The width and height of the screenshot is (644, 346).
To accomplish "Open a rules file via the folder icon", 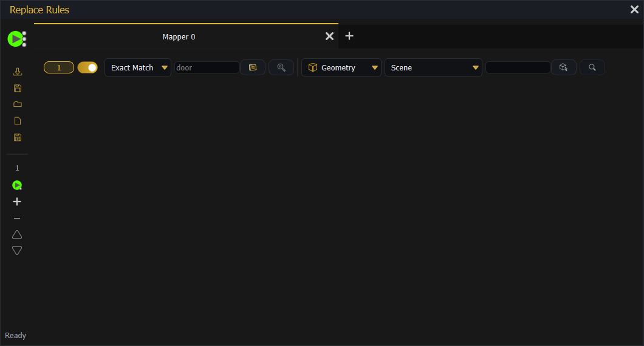I will tap(17, 104).
